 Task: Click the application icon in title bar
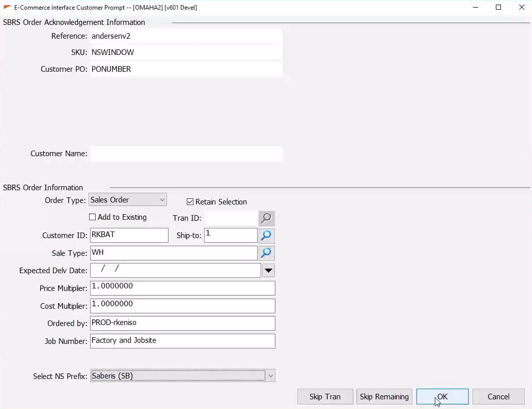[7, 7]
